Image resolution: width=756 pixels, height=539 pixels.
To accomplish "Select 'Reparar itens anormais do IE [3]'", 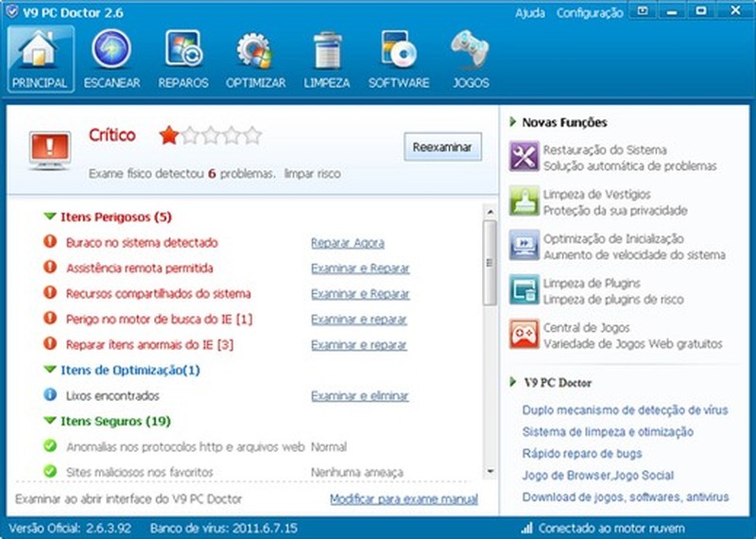I will pos(149,344).
